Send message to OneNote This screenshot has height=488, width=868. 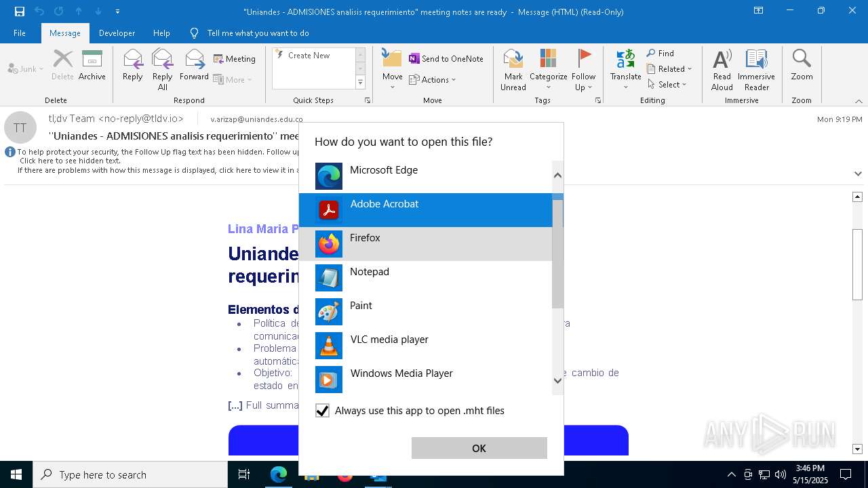point(446,59)
